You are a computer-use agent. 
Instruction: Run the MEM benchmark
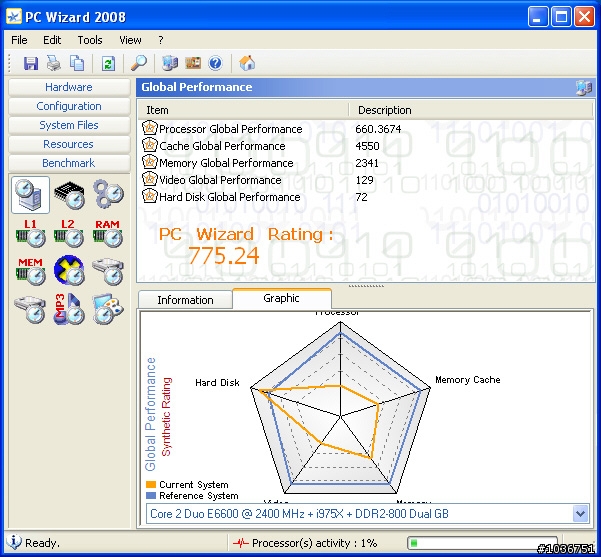pos(30,271)
